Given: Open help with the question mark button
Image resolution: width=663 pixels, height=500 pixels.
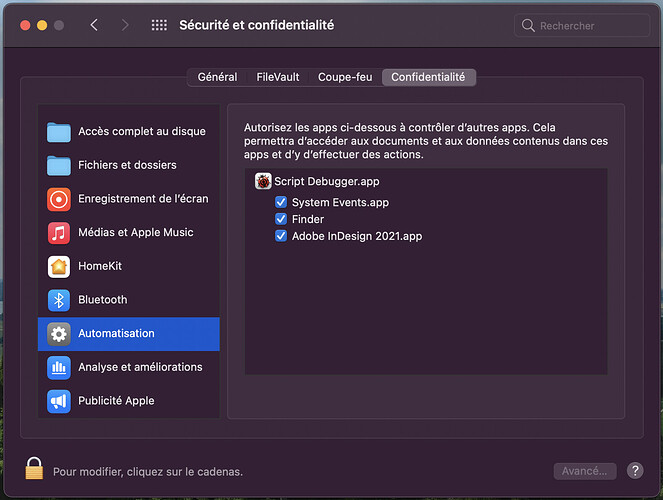Looking at the screenshot, I should 635,470.
